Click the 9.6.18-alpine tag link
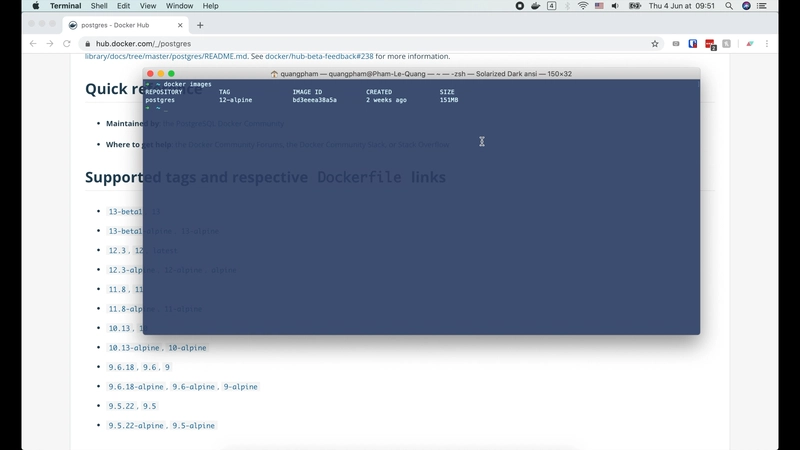This screenshot has width=800, height=450. tap(136, 387)
